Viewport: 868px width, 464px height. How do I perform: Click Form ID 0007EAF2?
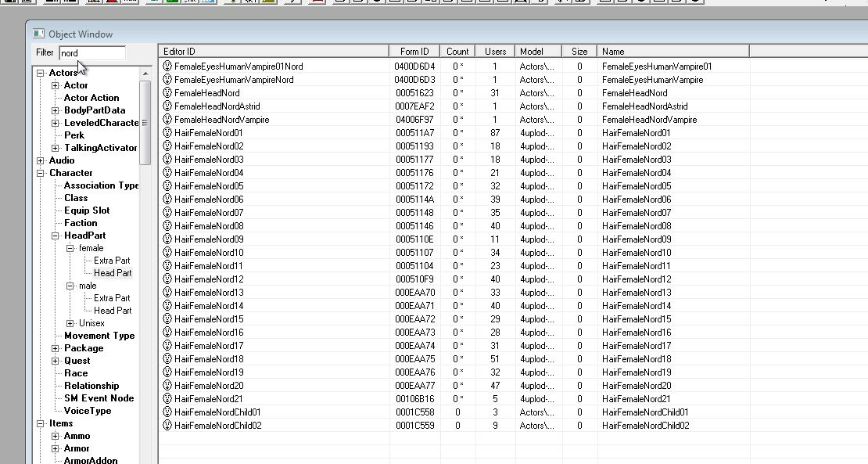pyautogui.click(x=414, y=106)
